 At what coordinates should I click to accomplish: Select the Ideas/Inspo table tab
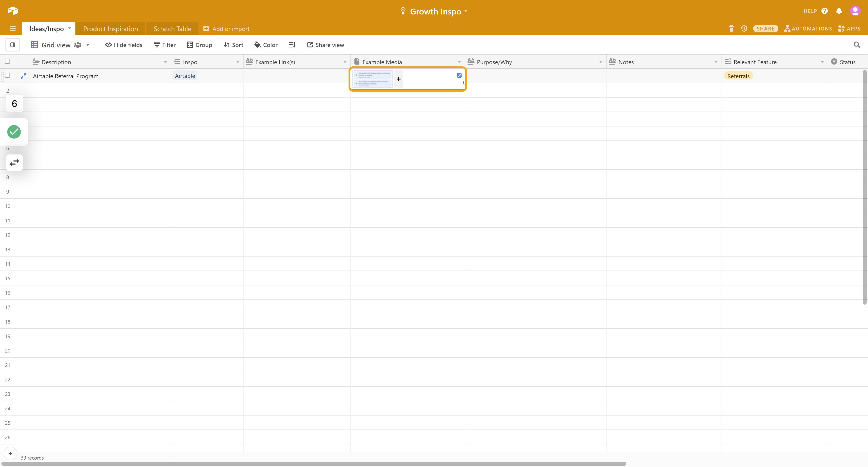click(x=47, y=29)
